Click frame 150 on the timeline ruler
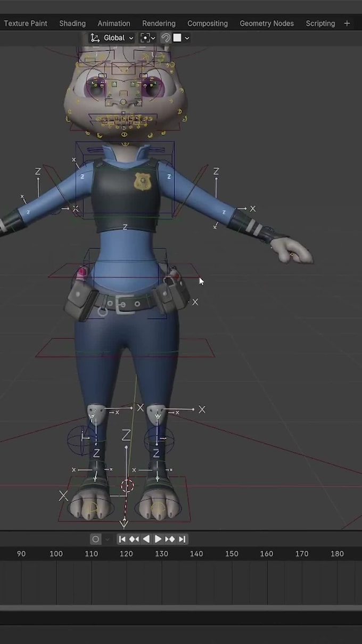Screen dimensions: 362x644 [x=232, y=553]
